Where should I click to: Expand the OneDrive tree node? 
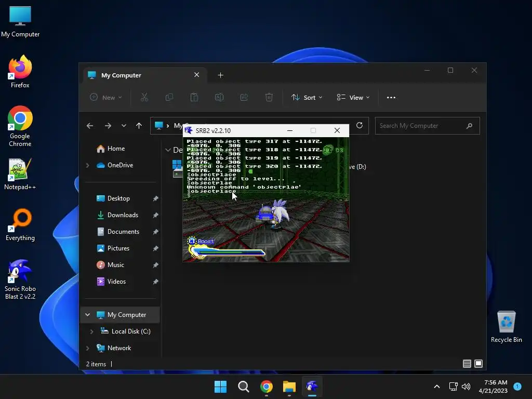pos(87,165)
